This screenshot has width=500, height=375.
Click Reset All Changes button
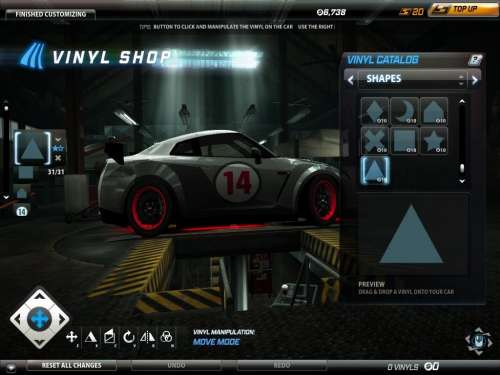[71, 365]
